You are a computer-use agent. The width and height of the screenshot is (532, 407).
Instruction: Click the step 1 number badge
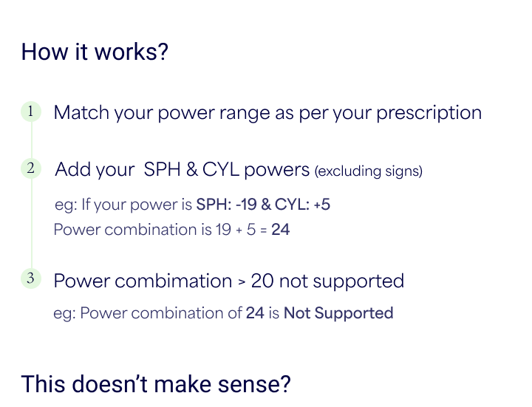point(31,112)
